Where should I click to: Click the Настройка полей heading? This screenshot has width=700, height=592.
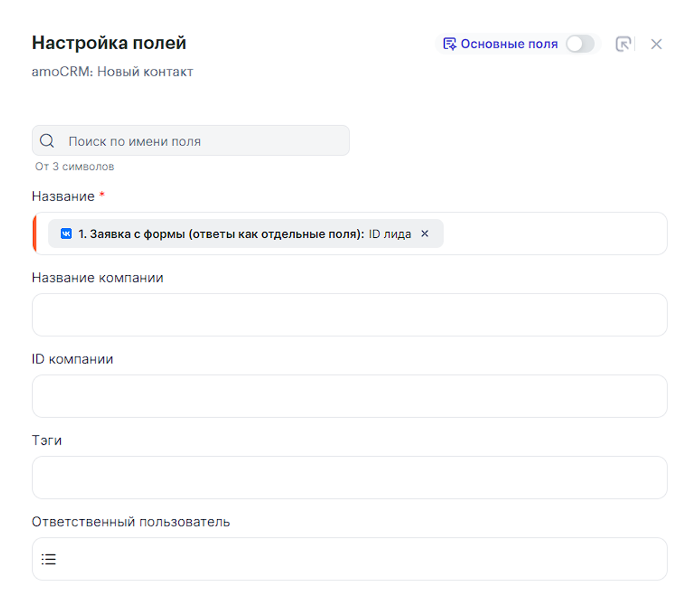click(x=109, y=43)
